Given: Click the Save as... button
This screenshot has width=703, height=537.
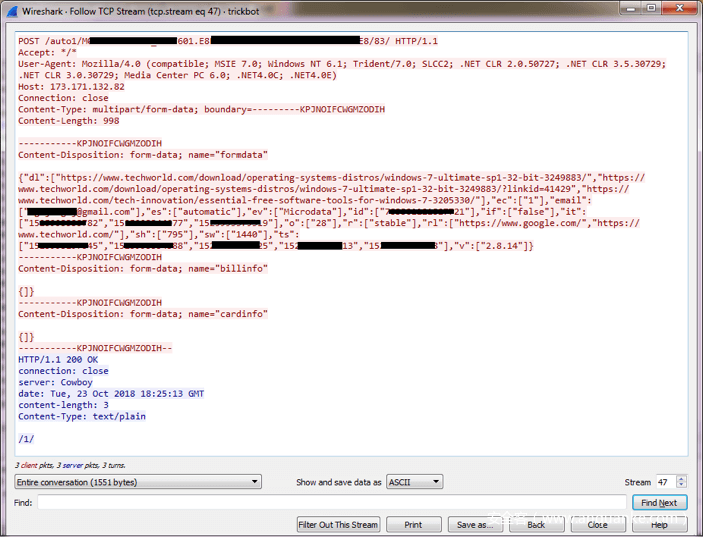Looking at the screenshot, I should tap(473, 524).
